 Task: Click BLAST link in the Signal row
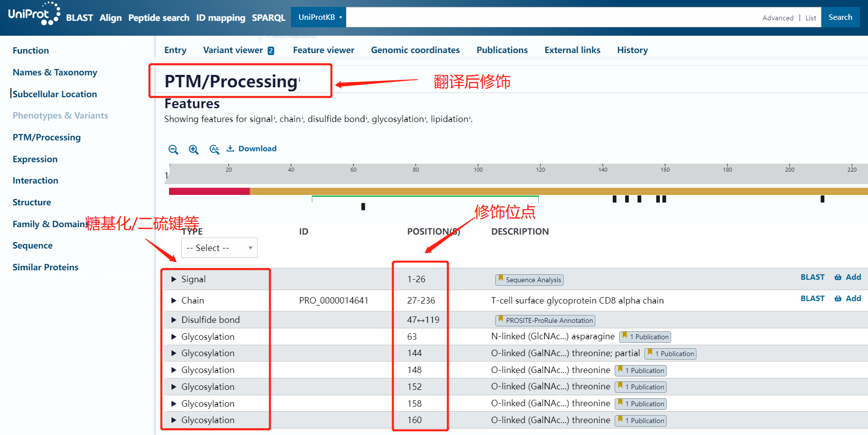pos(812,277)
